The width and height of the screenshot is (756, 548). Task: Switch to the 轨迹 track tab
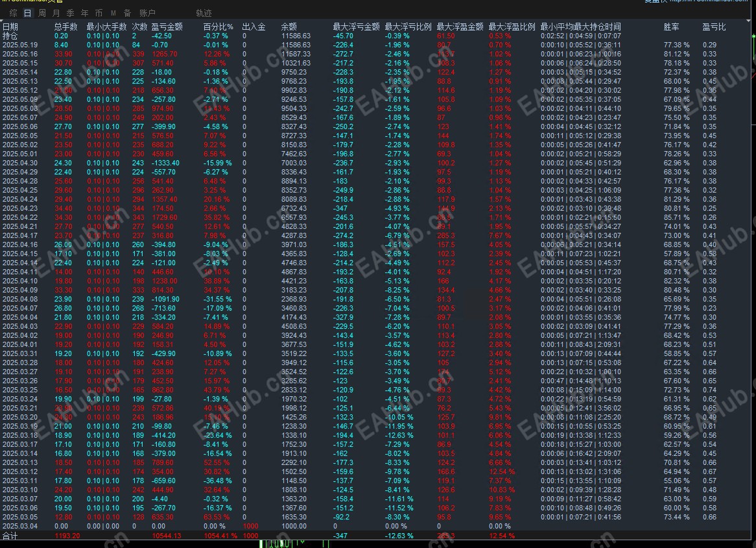204,13
